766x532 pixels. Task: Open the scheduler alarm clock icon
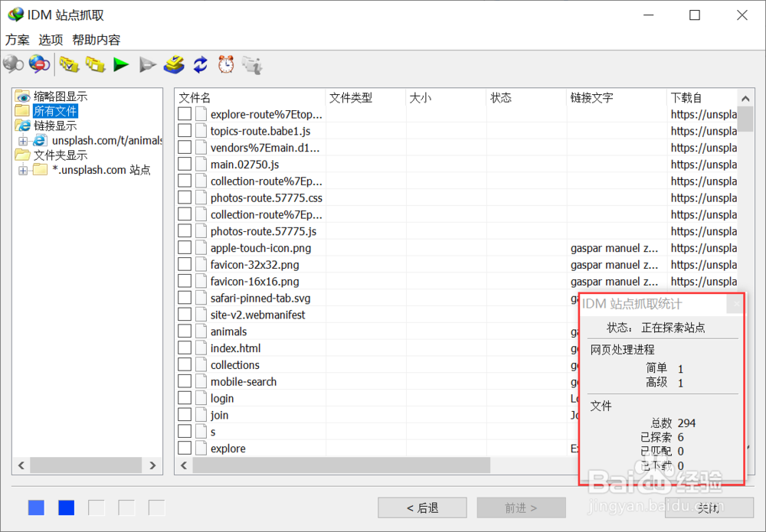coord(226,64)
